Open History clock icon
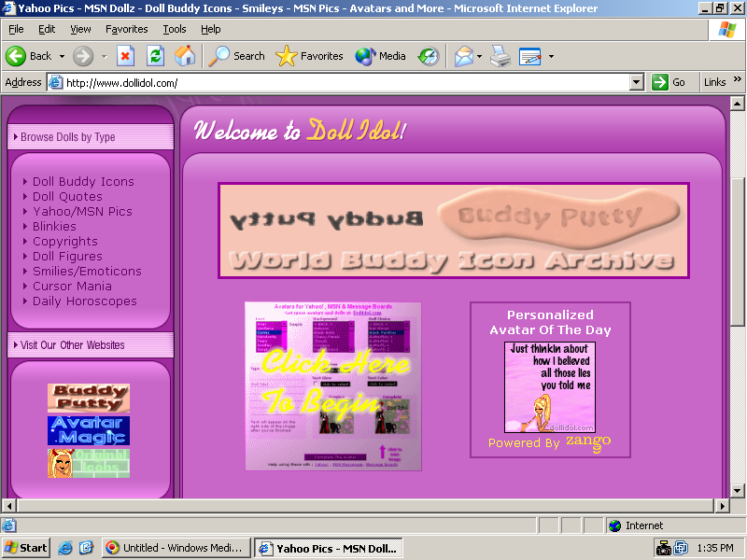This screenshot has width=747, height=560. [429, 56]
